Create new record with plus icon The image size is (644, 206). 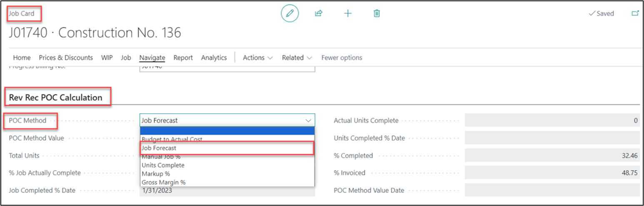(x=348, y=13)
